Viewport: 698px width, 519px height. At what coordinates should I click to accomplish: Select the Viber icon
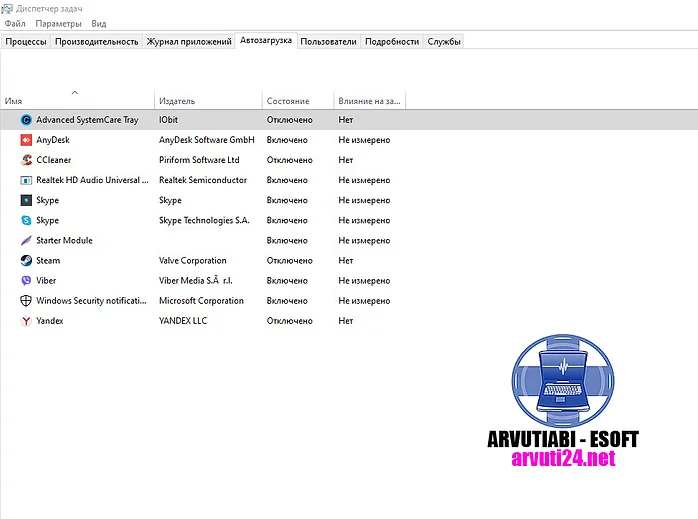[x=26, y=280]
